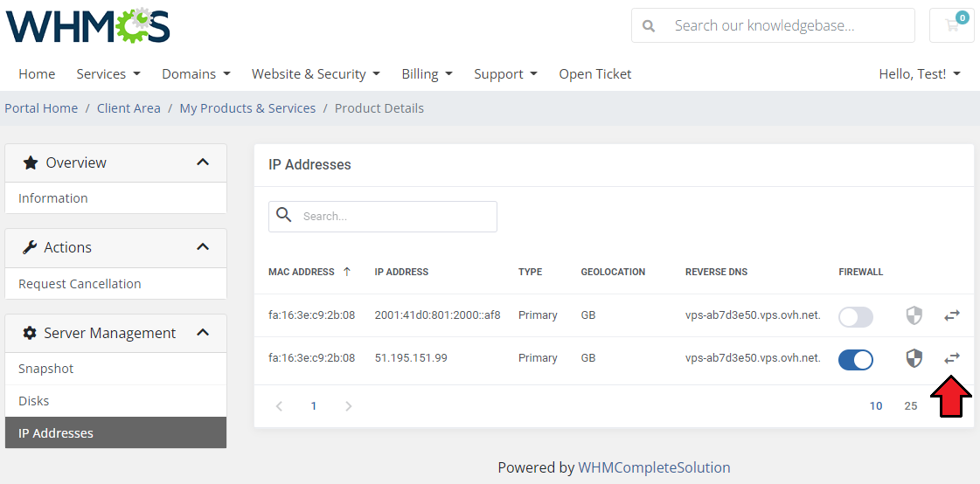Enable firewall toggle for 2001:41d0:801:2000::af8
The image size is (980, 484).
[x=856, y=317]
